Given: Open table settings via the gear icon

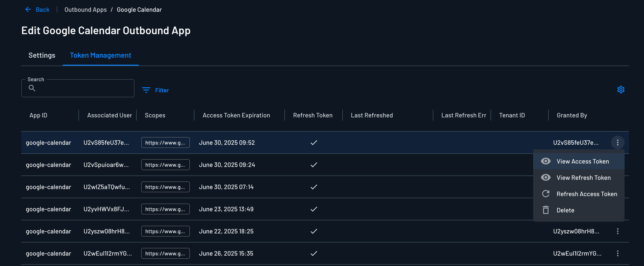Looking at the screenshot, I should [621, 90].
